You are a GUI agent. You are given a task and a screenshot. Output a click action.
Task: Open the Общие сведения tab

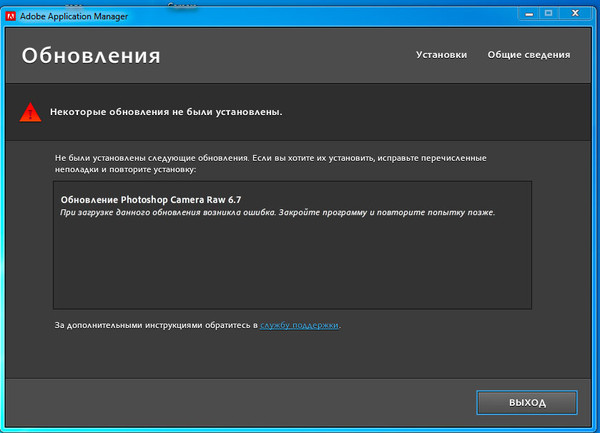pyautogui.click(x=529, y=55)
